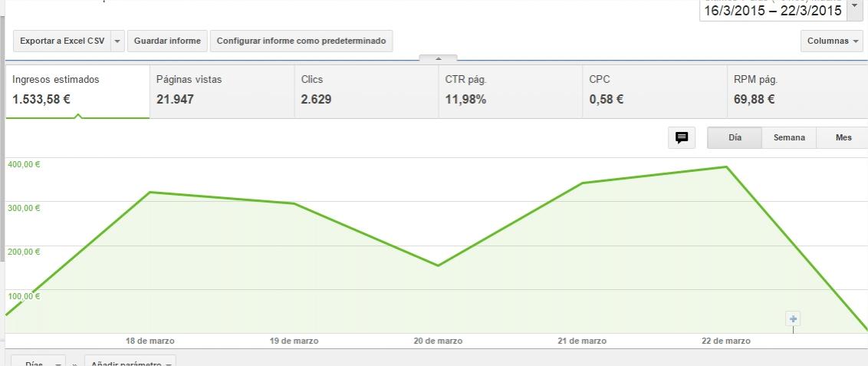868x366 pixels.
Task: Switch chart granularity to Semana
Action: pyautogui.click(x=788, y=138)
